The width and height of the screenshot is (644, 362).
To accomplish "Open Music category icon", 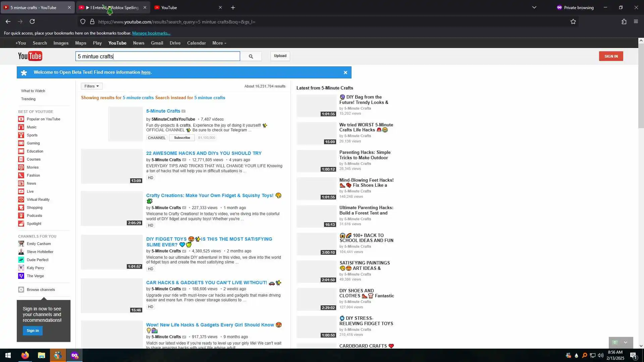I will click(x=21, y=127).
